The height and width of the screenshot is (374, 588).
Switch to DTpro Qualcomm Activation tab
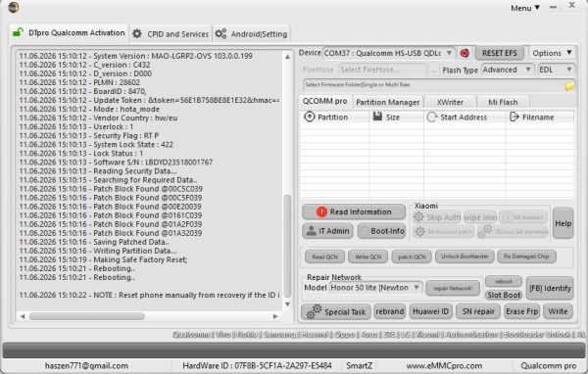click(x=69, y=33)
